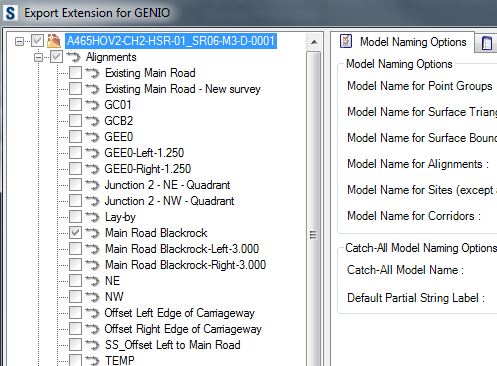497x366 pixels.
Task: Click the alignment icon next to NE
Action: [x=92, y=281]
